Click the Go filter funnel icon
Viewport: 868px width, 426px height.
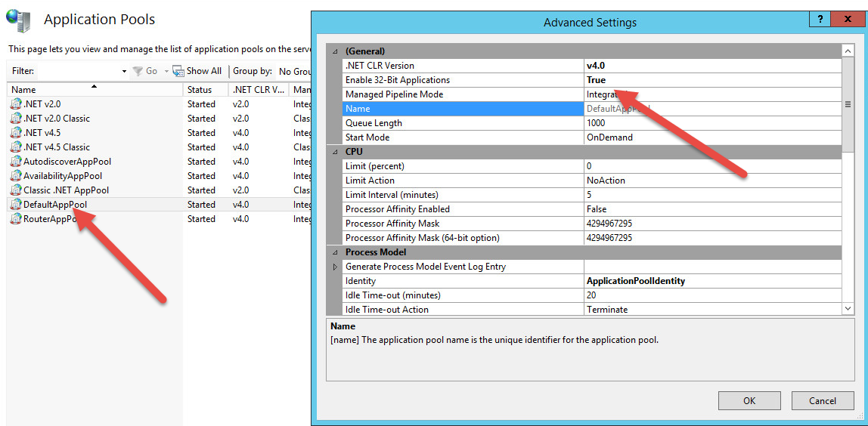(138, 71)
